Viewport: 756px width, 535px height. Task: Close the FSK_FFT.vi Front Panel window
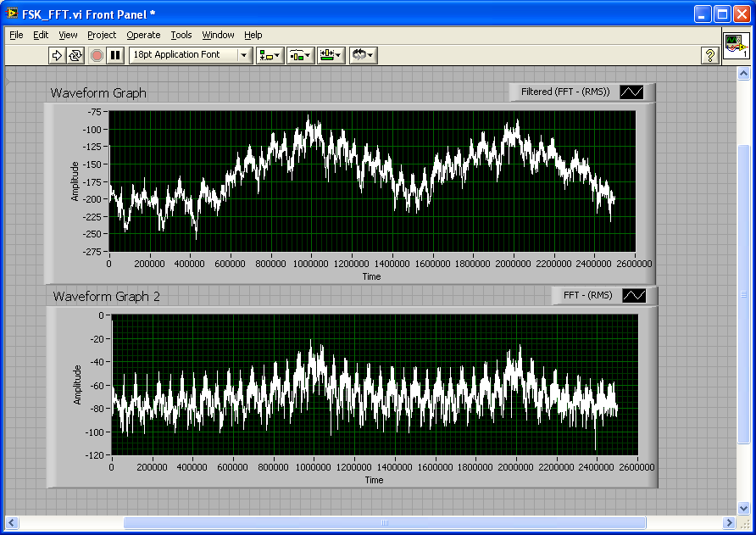(742, 14)
